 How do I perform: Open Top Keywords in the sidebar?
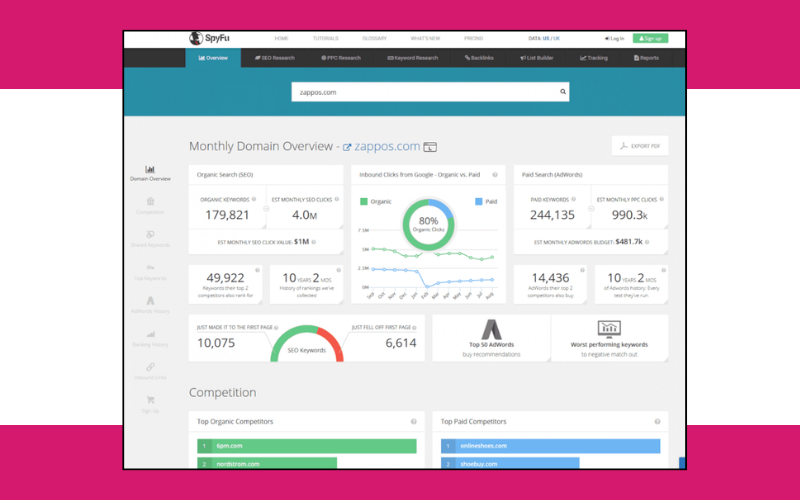pyautogui.click(x=150, y=272)
